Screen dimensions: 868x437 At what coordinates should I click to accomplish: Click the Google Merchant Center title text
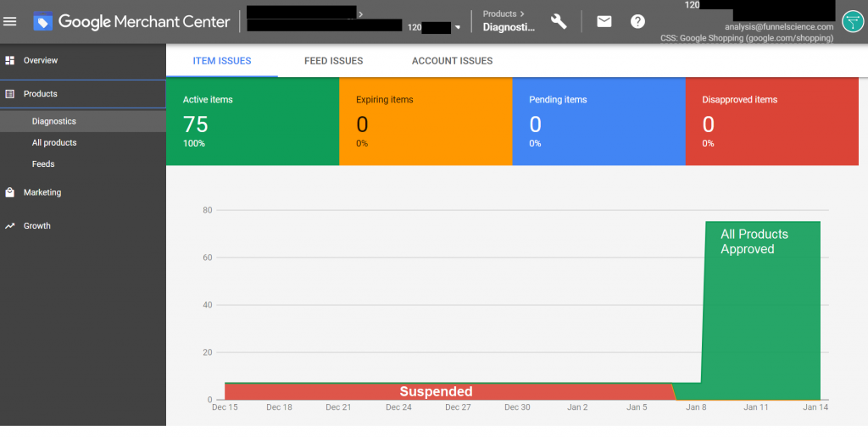tap(144, 21)
